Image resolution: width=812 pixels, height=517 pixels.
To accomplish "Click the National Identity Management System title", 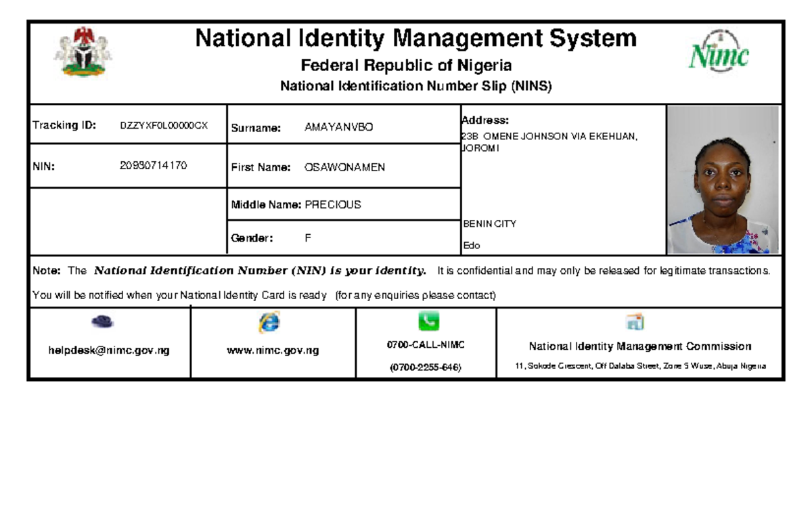I will coord(415,39).
